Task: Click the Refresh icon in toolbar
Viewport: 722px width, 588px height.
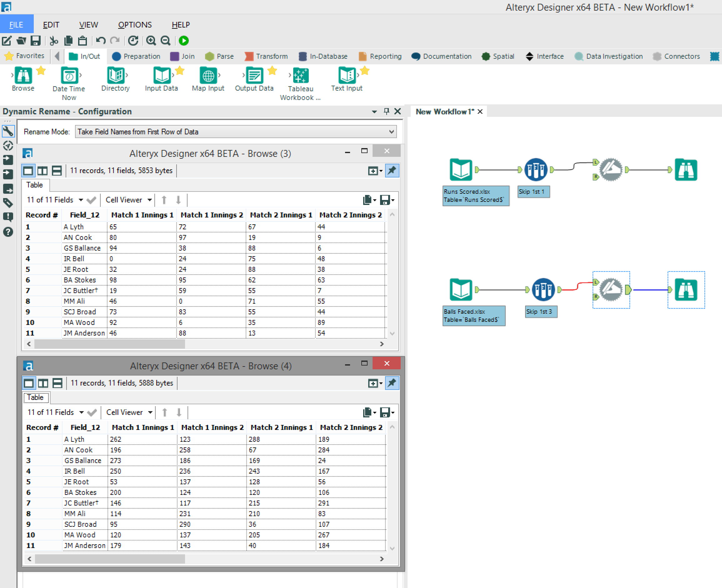Action: pos(133,41)
